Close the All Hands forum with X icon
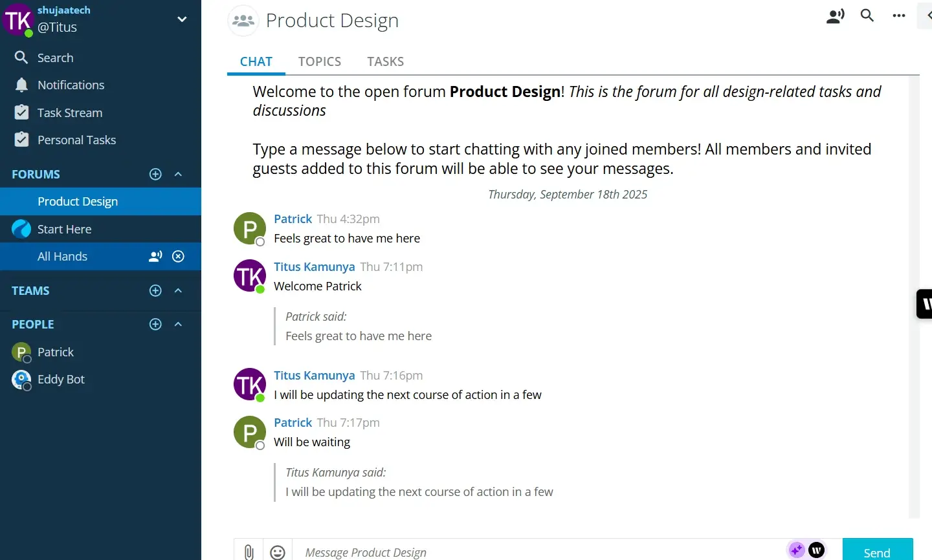The image size is (932, 560). point(179,257)
